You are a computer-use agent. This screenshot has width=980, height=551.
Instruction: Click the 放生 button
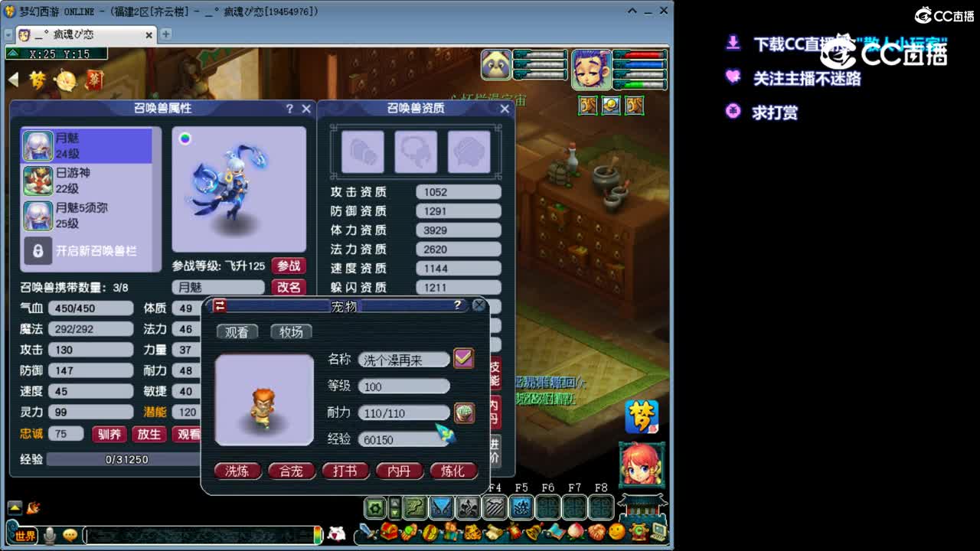(x=149, y=434)
